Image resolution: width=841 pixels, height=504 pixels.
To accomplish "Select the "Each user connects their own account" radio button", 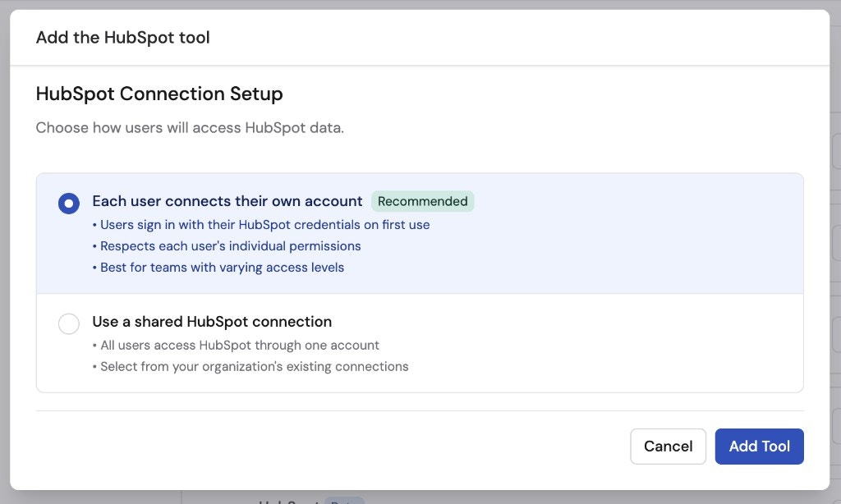I will pos(69,203).
